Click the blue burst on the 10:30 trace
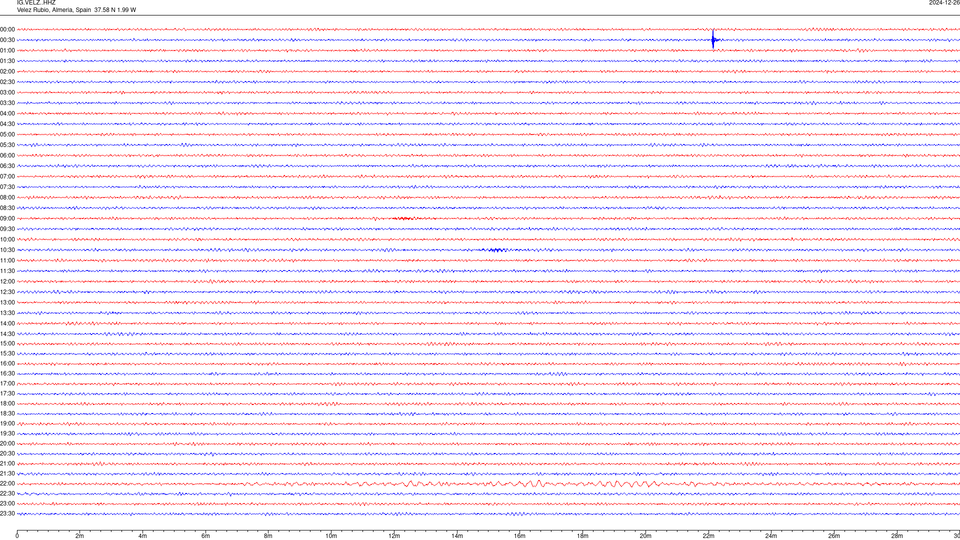This screenshot has width=960, height=540. point(496,250)
